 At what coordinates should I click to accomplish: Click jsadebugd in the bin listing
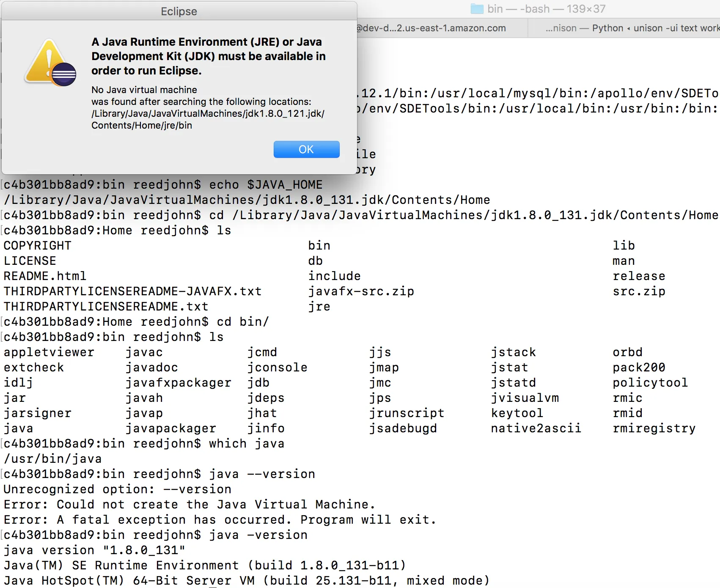tap(403, 429)
